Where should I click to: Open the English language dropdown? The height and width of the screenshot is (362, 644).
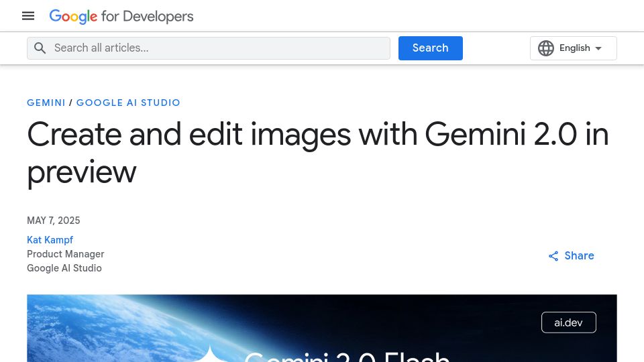pos(574,48)
